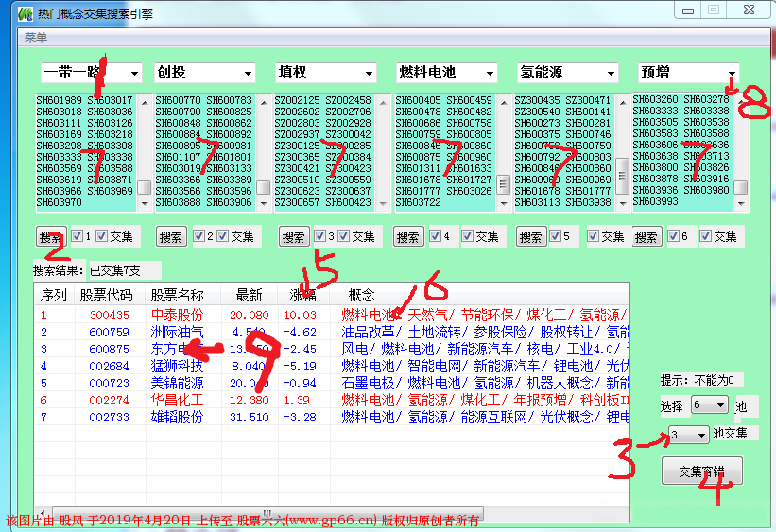Screen dimensions: 776x532
Task: Open the 一带一路 concept dropdown
Action: click(x=134, y=74)
